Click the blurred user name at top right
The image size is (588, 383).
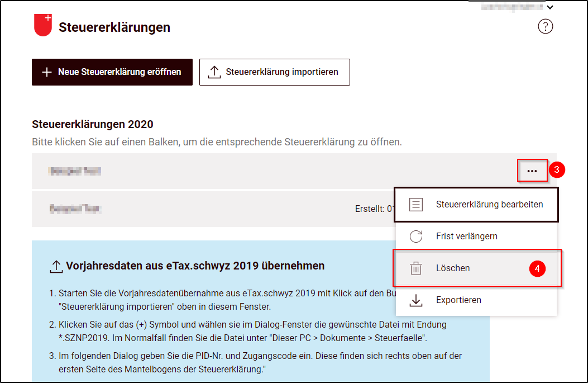click(x=512, y=7)
